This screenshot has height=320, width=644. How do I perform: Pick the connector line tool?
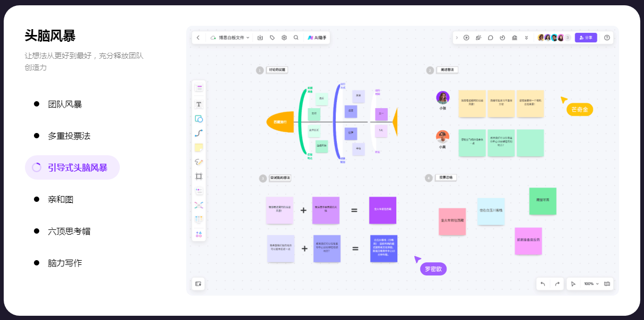[199, 133]
